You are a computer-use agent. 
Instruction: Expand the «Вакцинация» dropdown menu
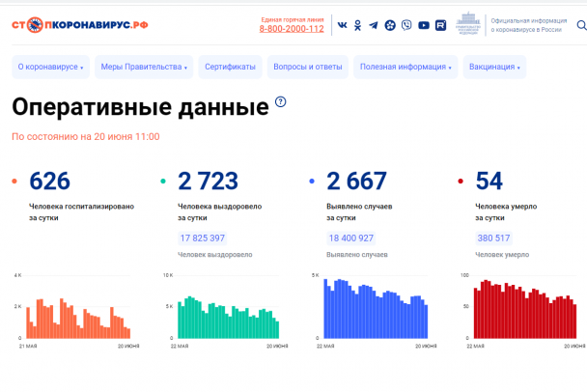coord(495,68)
